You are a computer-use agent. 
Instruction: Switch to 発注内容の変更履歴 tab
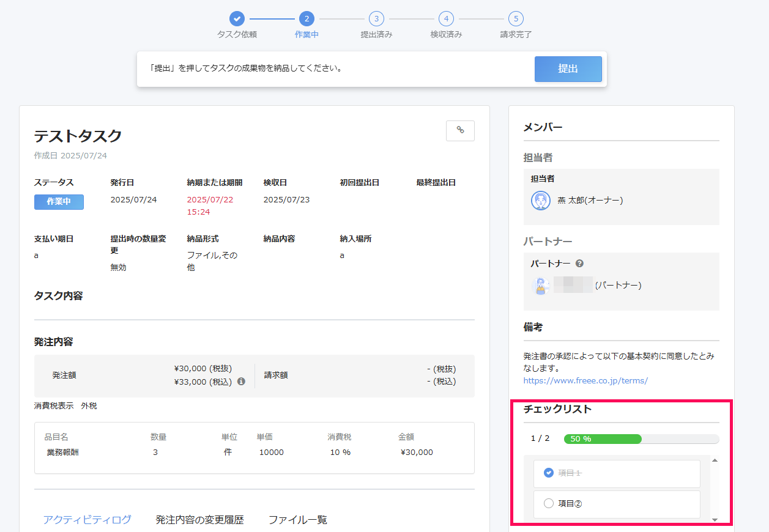tap(199, 520)
